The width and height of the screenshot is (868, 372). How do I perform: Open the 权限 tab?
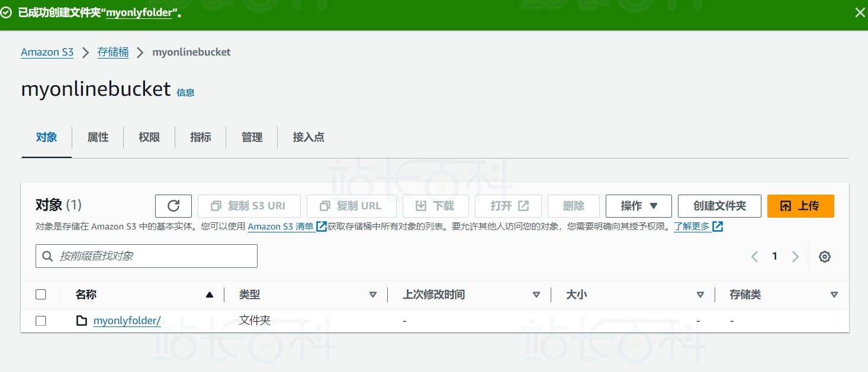[x=149, y=137]
